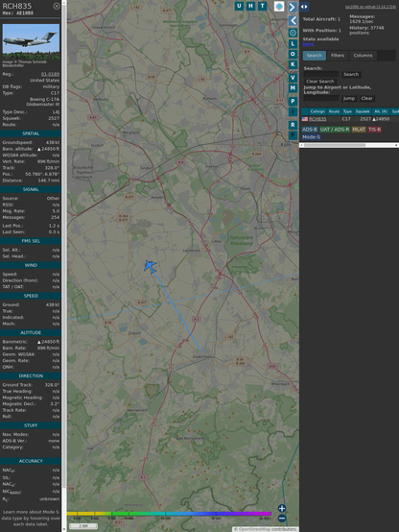Click the follow aircraft circle icon
Viewport: 399px width, 532px height.
coord(293,33)
